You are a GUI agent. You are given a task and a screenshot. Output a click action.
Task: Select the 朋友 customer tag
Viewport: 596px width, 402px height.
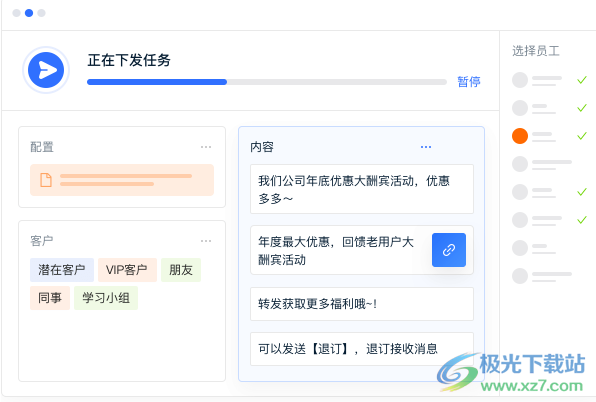click(x=181, y=270)
